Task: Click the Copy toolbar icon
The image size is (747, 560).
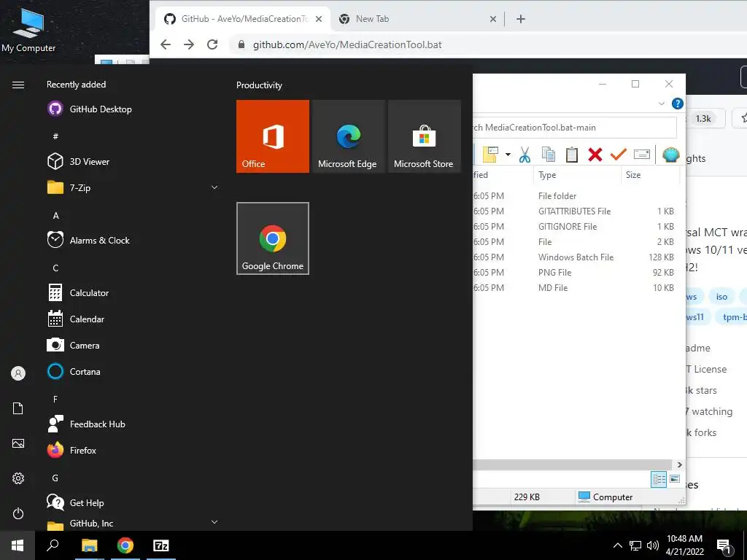Action: click(x=549, y=155)
